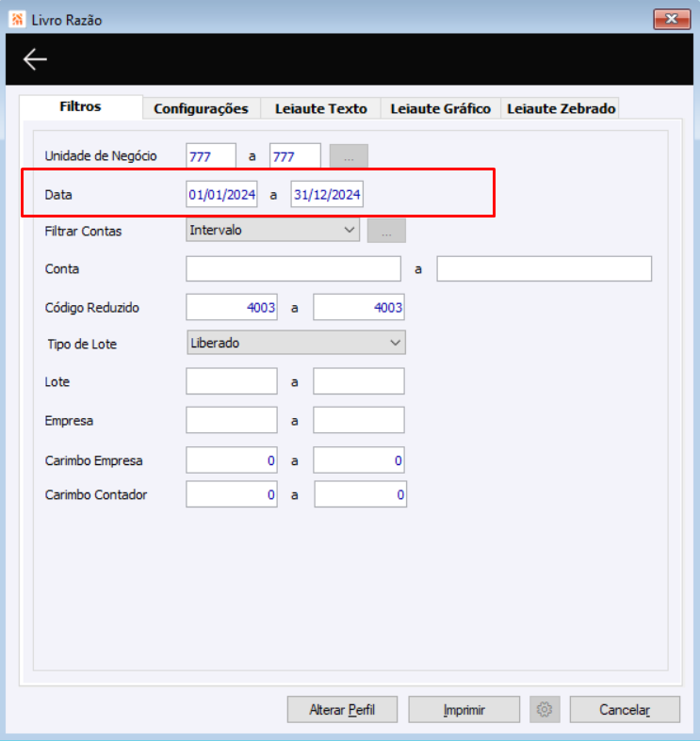Click the Filtrar Contas label
This screenshot has width=700, height=741.
[83, 231]
